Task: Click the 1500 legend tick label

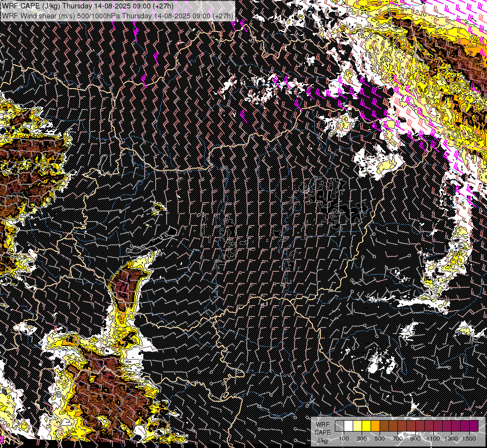Action: tap(469, 439)
